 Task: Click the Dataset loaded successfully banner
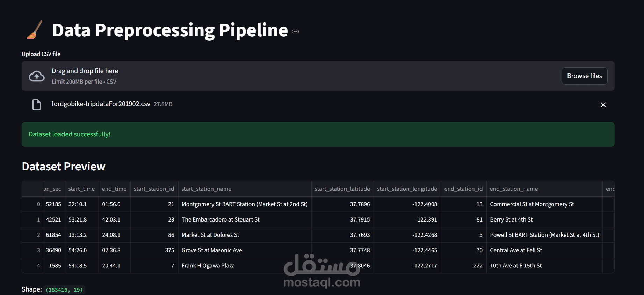pyautogui.click(x=318, y=134)
